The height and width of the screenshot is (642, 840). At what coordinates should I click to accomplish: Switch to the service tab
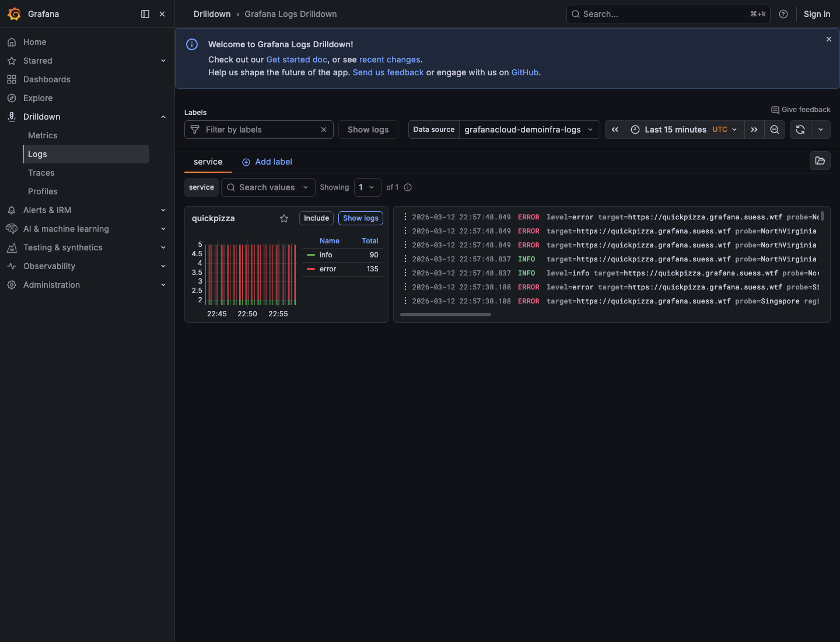(208, 162)
